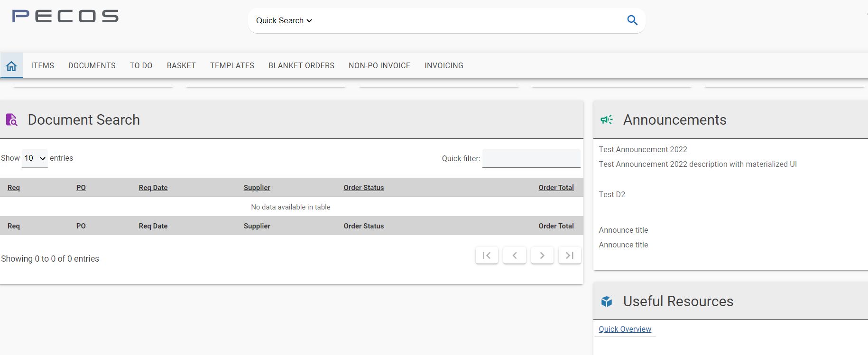The height and width of the screenshot is (355, 868).
Task: Open the TEMPLATES menu
Action: (232, 66)
